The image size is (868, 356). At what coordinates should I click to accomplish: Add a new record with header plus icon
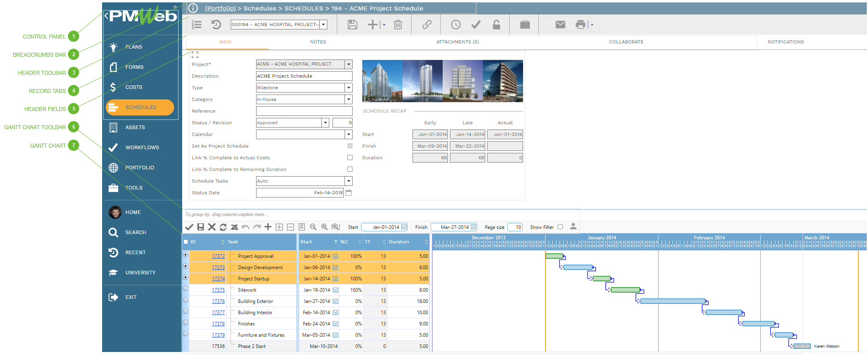[373, 25]
